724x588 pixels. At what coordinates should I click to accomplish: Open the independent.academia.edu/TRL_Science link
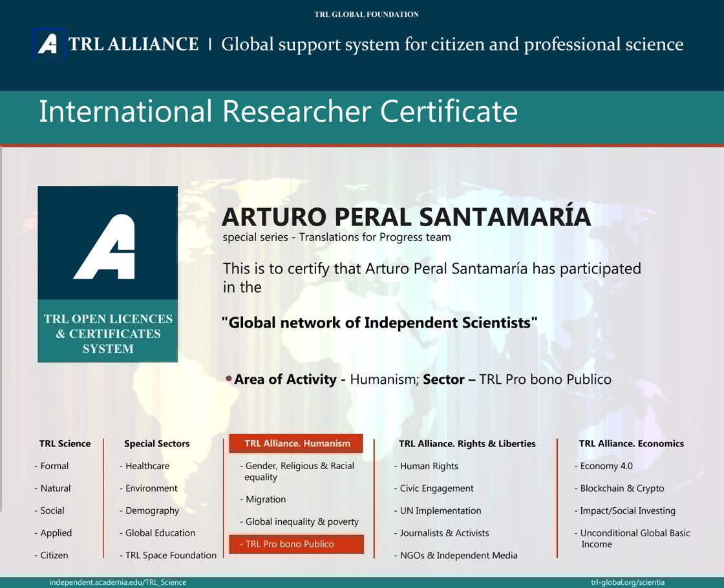[x=118, y=582]
